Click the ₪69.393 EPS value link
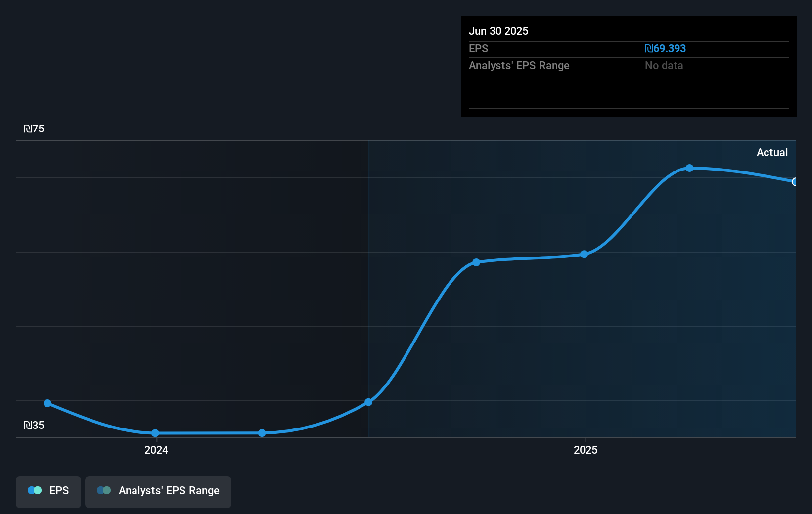Viewport: 812px width, 514px height. [666, 48]
